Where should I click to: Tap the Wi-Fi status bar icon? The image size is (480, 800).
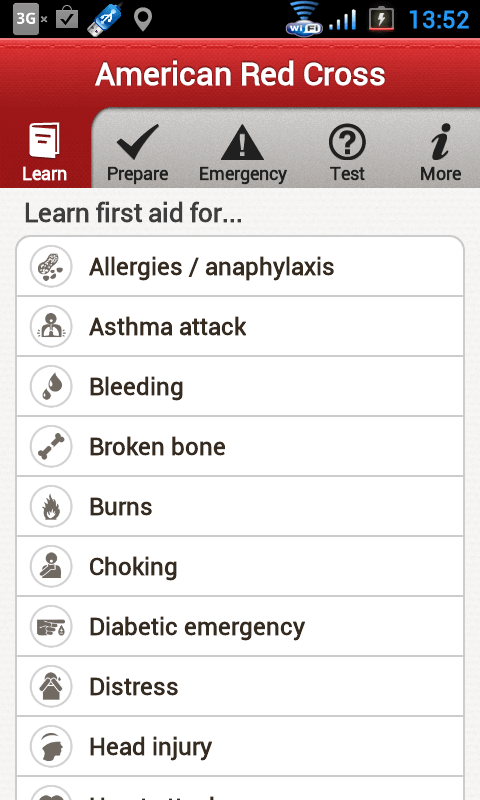point(305,19)
